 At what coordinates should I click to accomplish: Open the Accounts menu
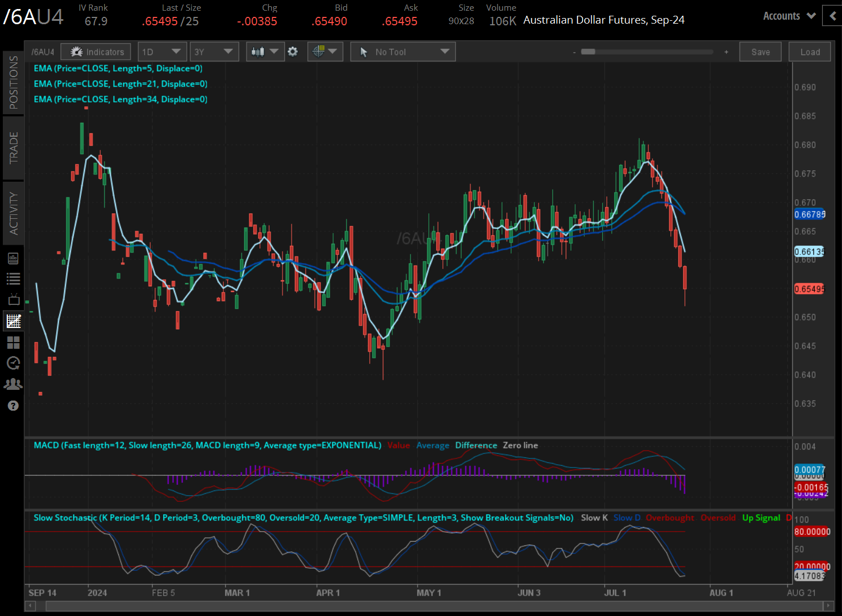coord(787,16)
